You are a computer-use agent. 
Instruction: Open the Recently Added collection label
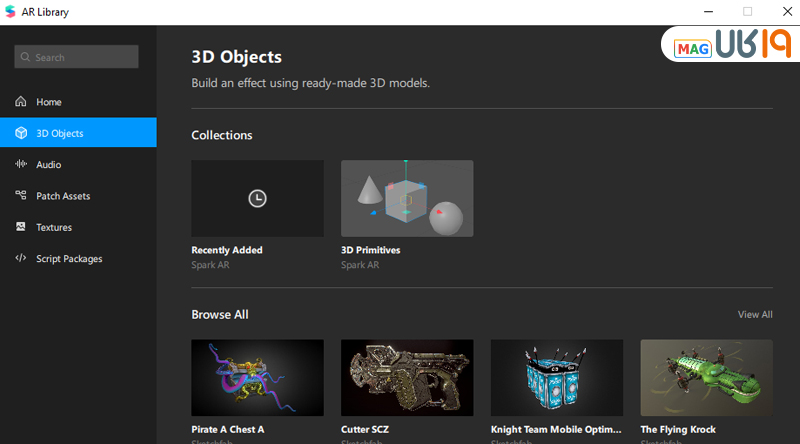[227, 250]
